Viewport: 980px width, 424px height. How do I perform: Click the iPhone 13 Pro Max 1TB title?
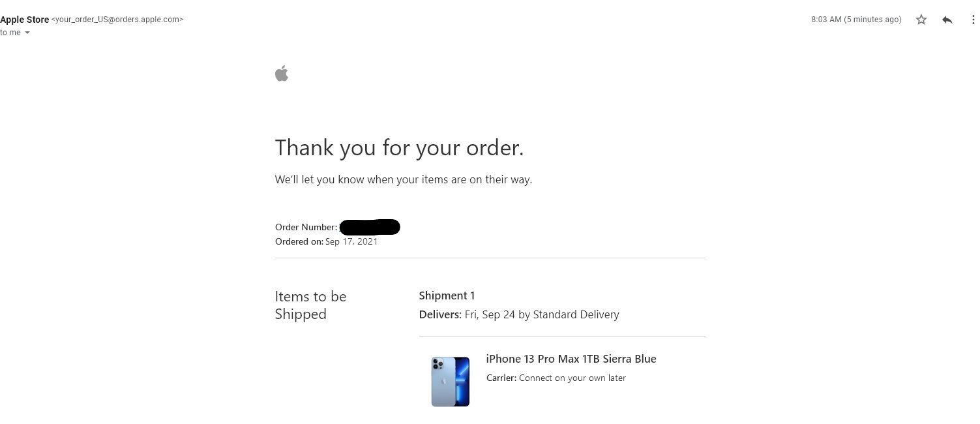[x=571, y=359]
